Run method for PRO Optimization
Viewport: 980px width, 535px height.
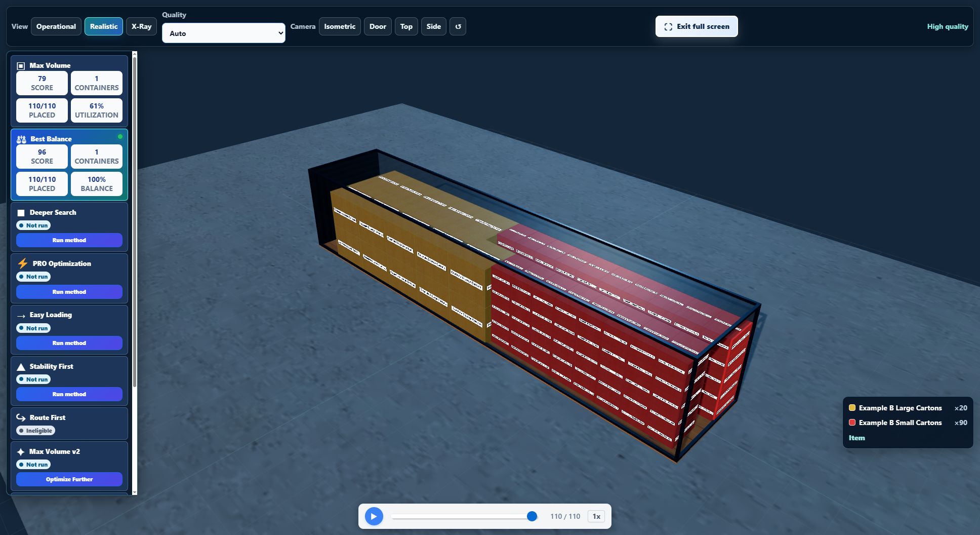click(69, 292)
